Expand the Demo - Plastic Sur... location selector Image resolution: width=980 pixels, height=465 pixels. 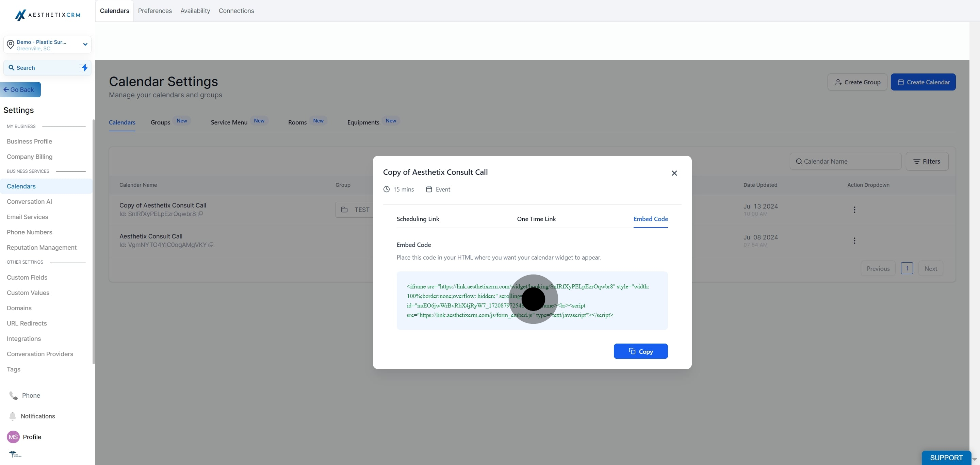[x=47, y=45]
